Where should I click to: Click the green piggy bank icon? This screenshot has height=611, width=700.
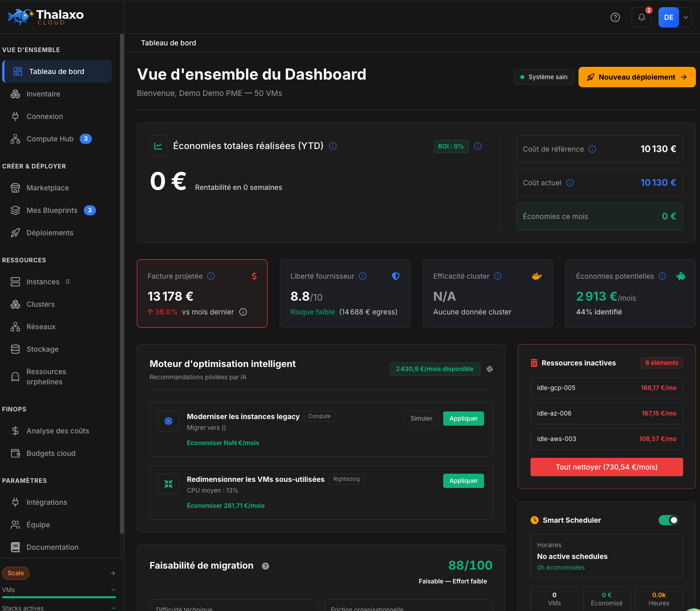tap(681, 276)
